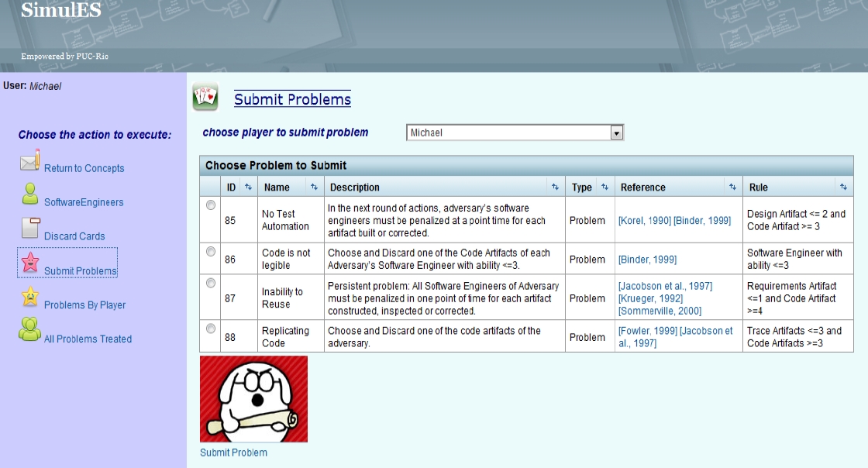Screen dimensions: 868x468
Task: Click the yellow star Problems By Player icon
Action: (29, 297)
